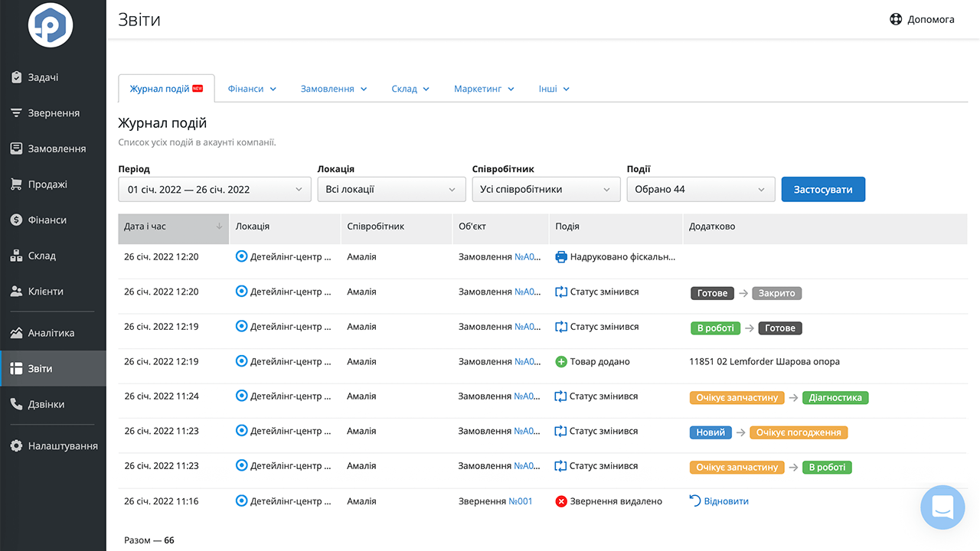
Task: Click the company logo icon
Action: pos(51,26)
